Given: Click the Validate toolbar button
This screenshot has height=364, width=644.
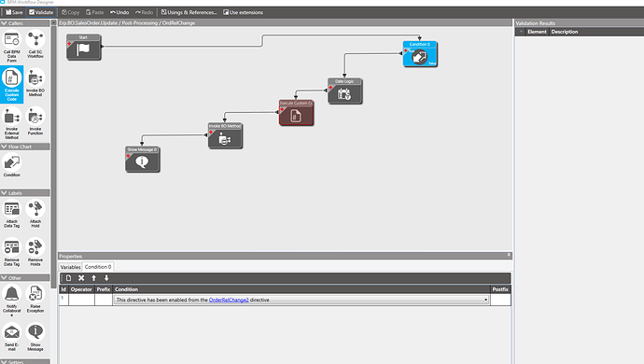Looking at the screenshot, I should [x=41, y=12].
